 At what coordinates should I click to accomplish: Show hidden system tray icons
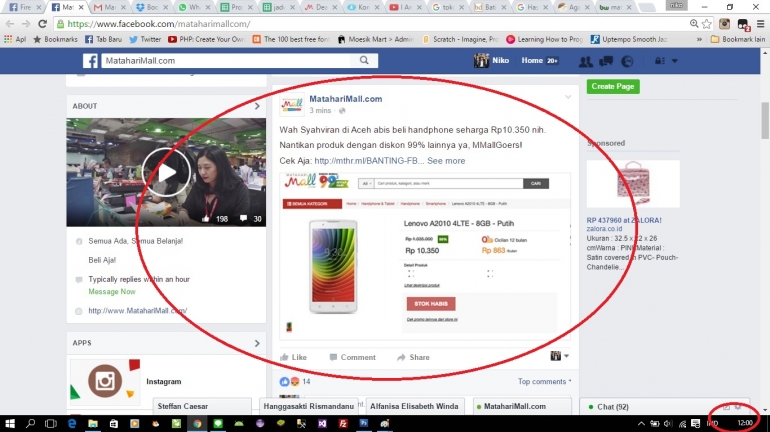click(x=641, y=423)
